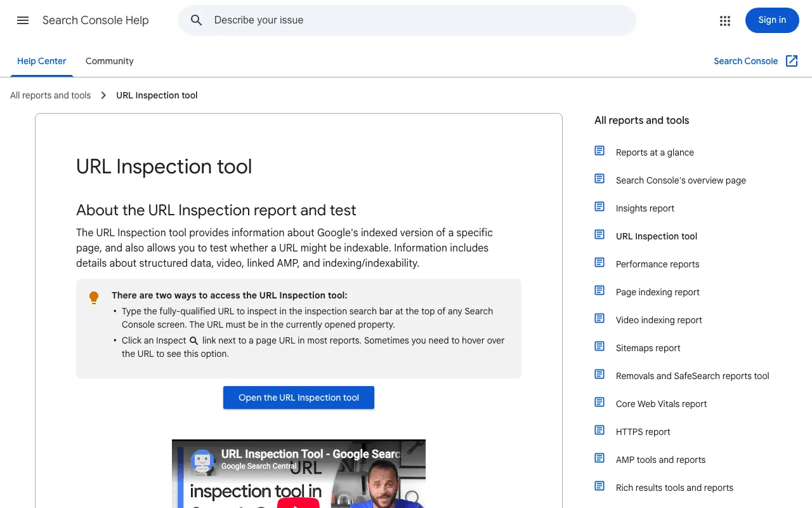The image size is (812, 508).
Task: Focus the Describe your issue search field
Action: pyautogui.click(x=407, y=20)
